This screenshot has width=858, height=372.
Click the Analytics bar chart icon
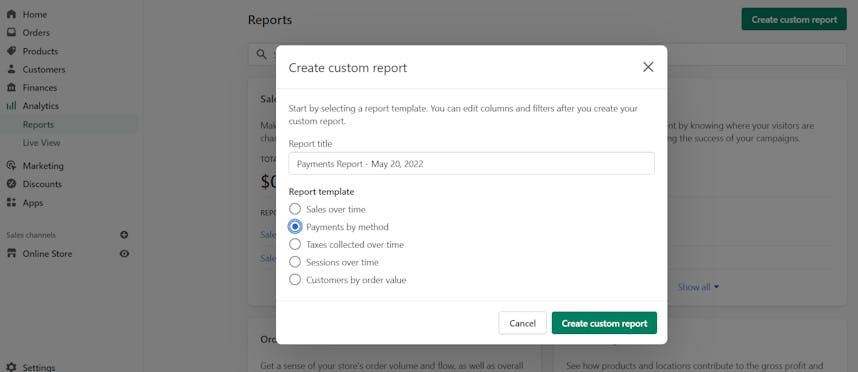(x=11, y=106)
